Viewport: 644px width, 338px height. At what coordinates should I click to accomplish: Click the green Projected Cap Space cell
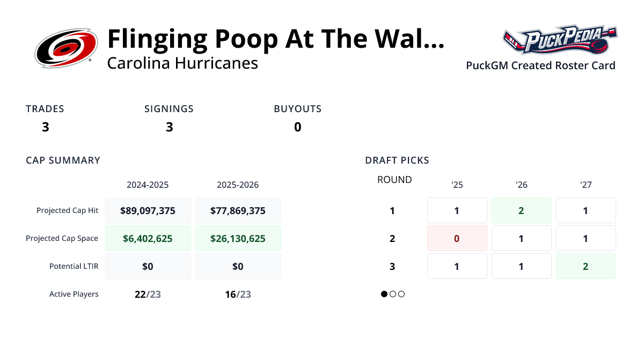coord(148,238)
